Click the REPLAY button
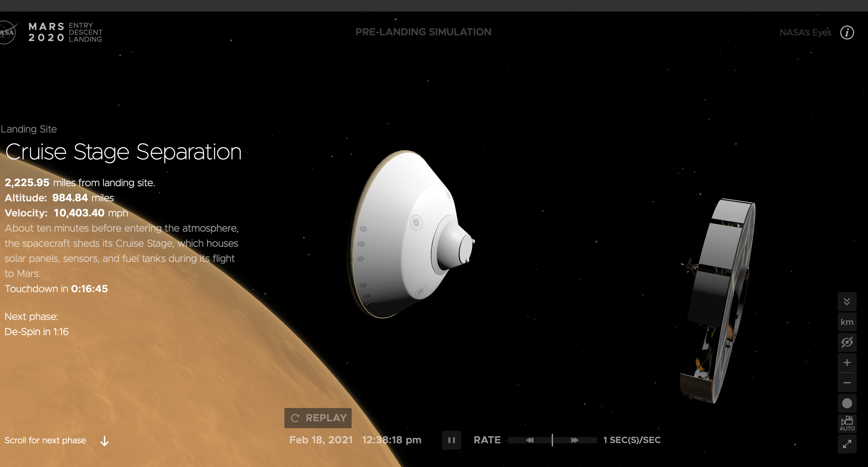 coord(318,418)
